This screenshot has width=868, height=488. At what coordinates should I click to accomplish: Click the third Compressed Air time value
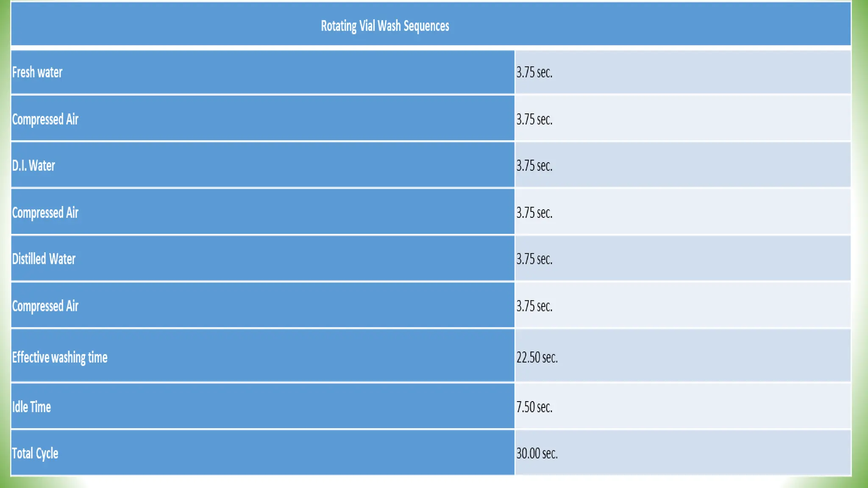[x=534, y=306]
